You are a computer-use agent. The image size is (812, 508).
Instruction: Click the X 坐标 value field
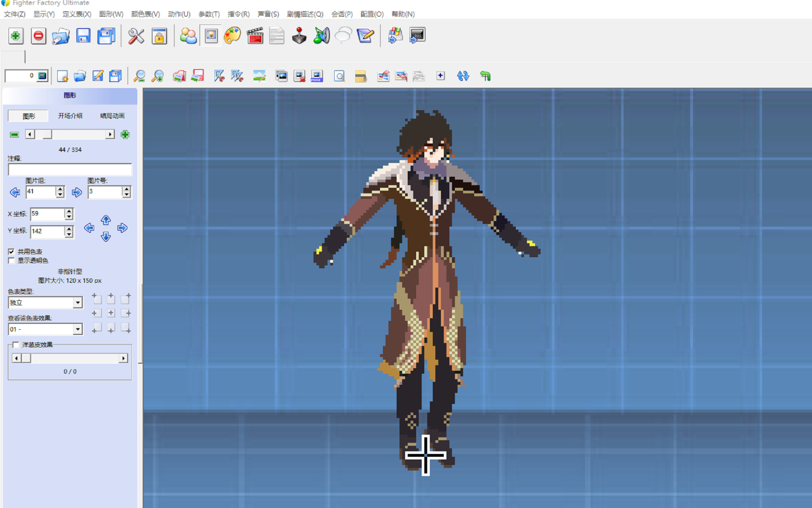click(x=48, y=214)
